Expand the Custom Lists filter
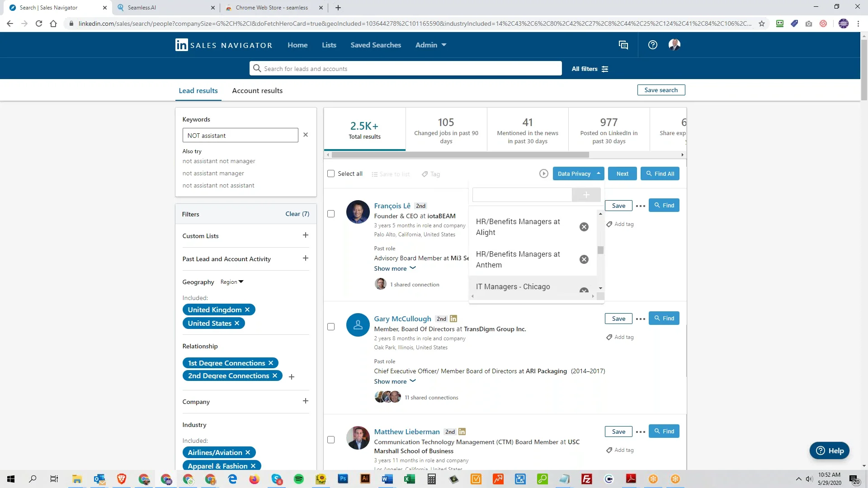The image size is (868, 488). click(x=306, y=235)
